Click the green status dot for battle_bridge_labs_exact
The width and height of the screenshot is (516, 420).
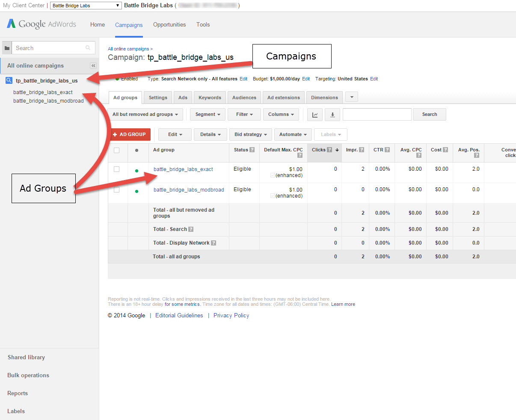point(136,170)
